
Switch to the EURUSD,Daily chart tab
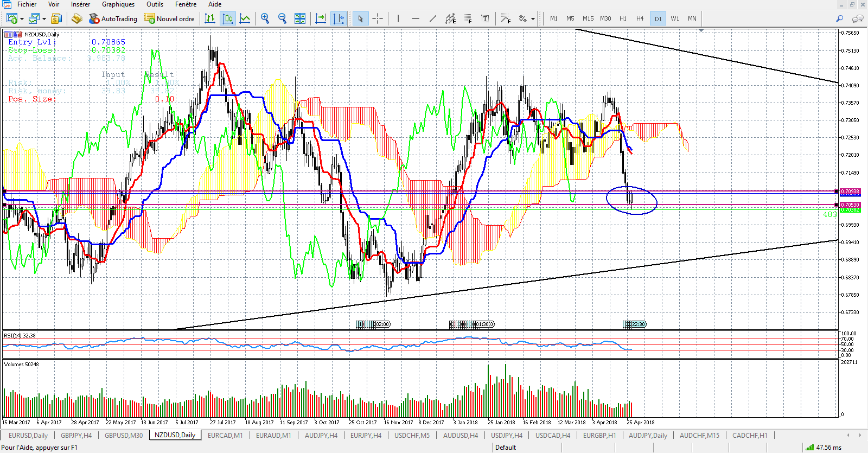(28, 435)
